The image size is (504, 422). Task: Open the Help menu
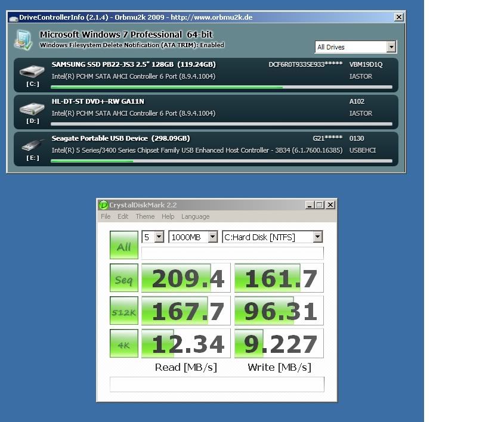[168, 216]
